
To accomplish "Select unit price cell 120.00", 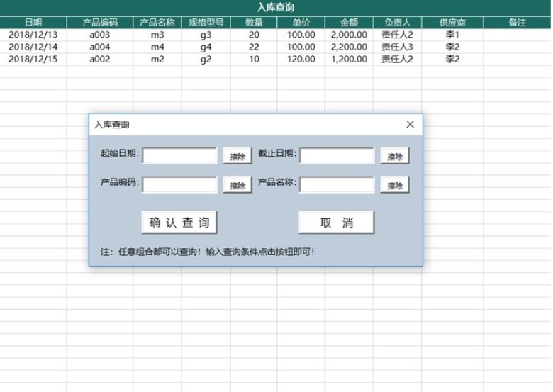I will (301, 59).
